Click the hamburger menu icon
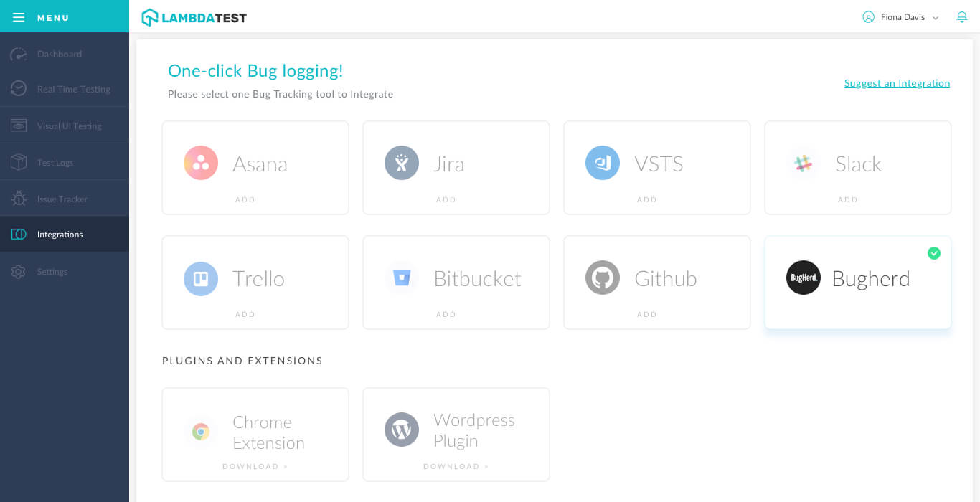 point(19,17)
